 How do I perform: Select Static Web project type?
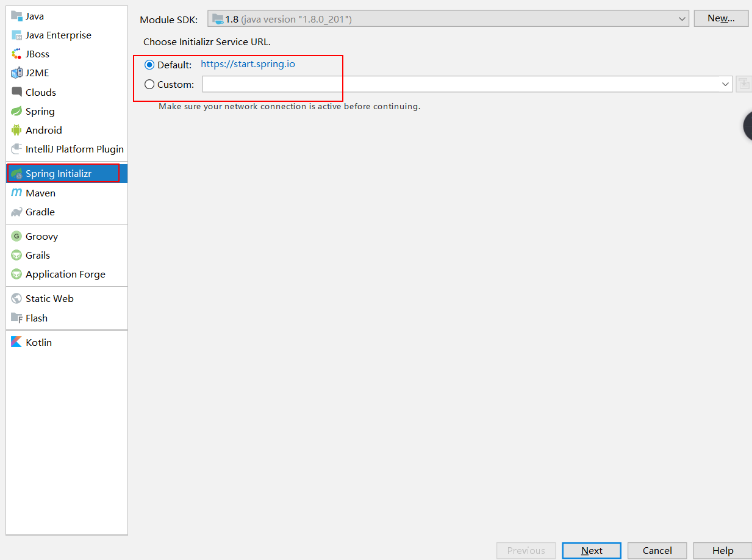point(67,298)
